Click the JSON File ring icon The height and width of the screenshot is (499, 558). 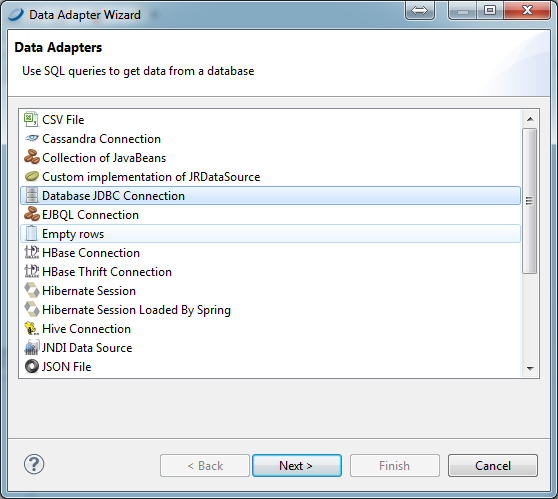click(x=32, y=366)
